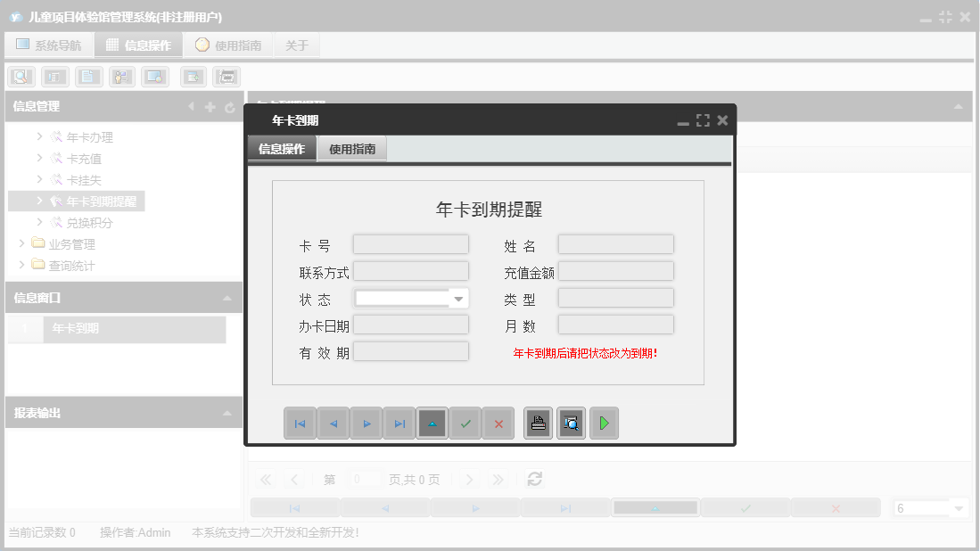Go to the last record using last-record icon

(x=399, y=423)
